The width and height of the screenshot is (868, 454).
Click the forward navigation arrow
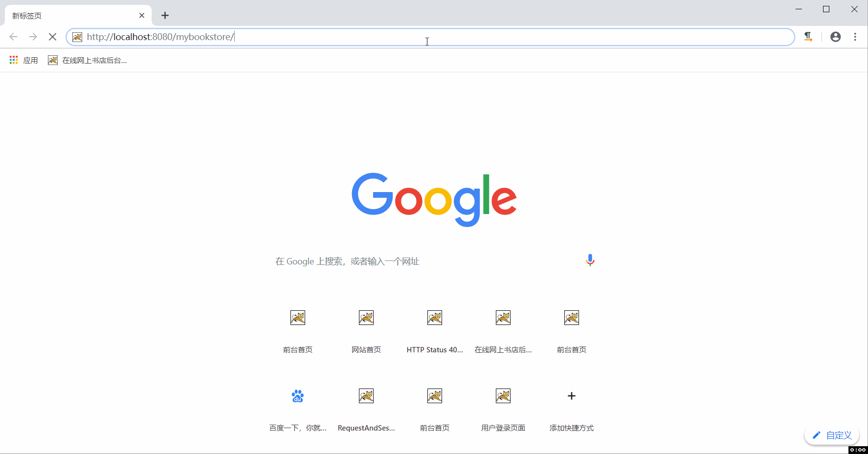(33, 37)
